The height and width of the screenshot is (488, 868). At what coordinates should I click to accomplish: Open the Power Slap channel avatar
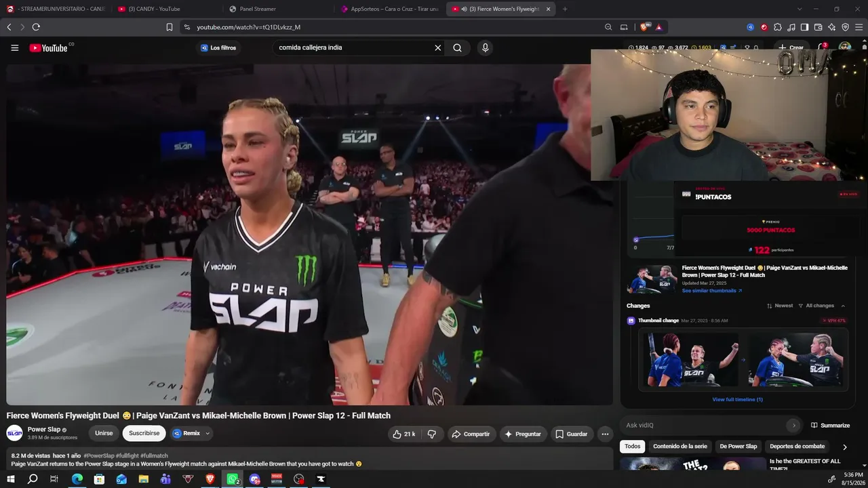tap(14, 434)
